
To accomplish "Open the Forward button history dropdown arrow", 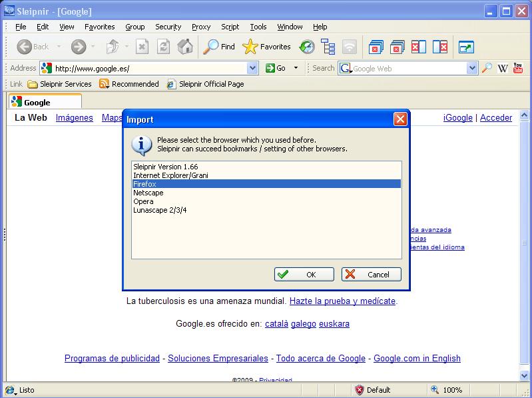I will tap(93, 47).
